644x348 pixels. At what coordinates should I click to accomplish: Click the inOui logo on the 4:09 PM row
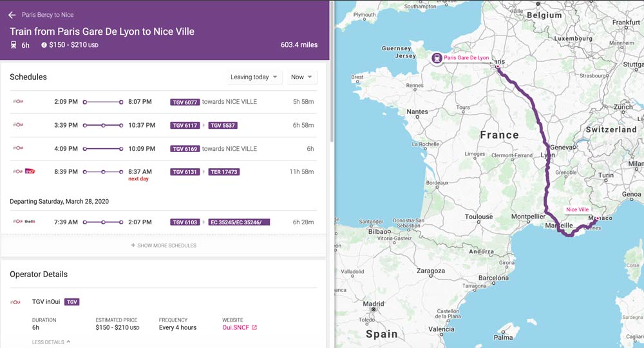coord(18,148)
